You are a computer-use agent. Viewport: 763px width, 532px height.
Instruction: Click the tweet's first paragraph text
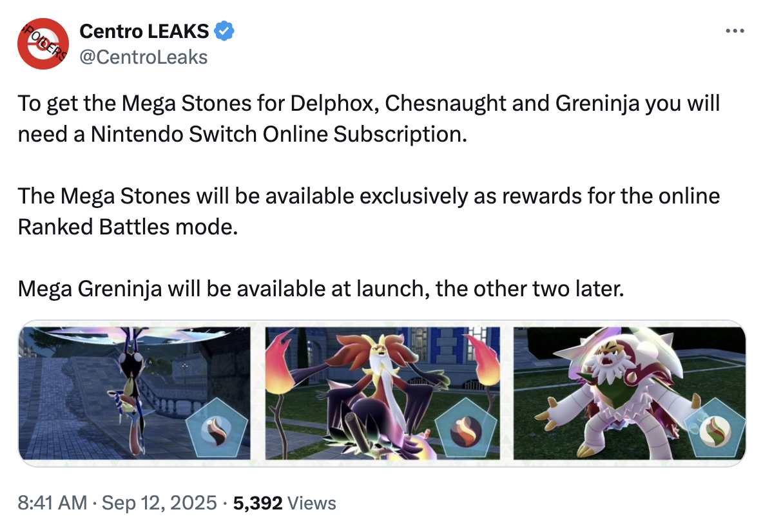[369, 119]
